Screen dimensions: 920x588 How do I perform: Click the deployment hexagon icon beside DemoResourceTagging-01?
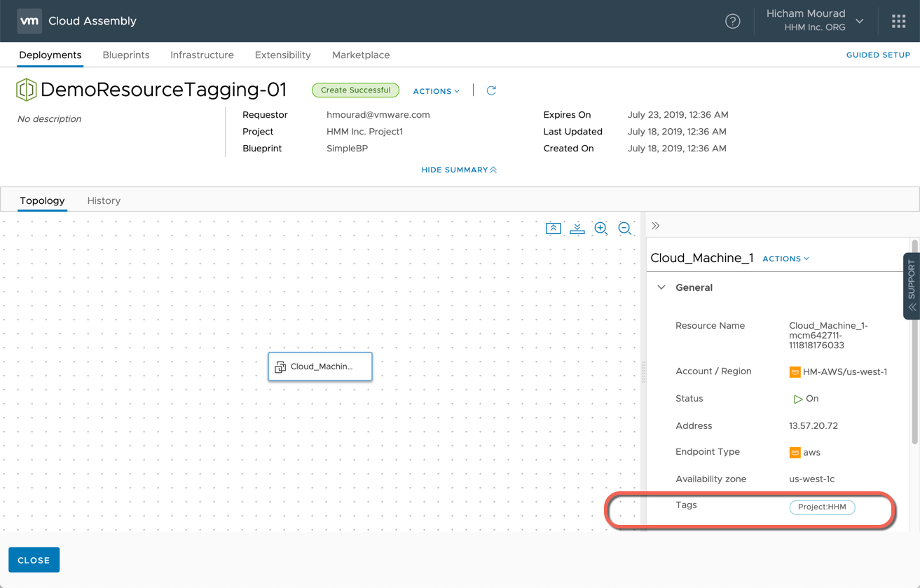coord(27,90)
